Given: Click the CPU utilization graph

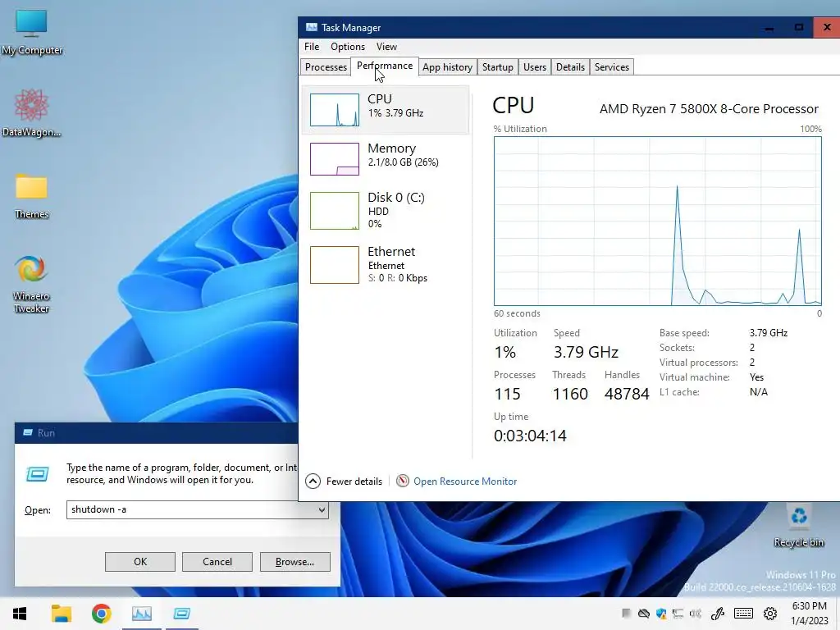Looking at the screenshot, I should click(657, 221).
